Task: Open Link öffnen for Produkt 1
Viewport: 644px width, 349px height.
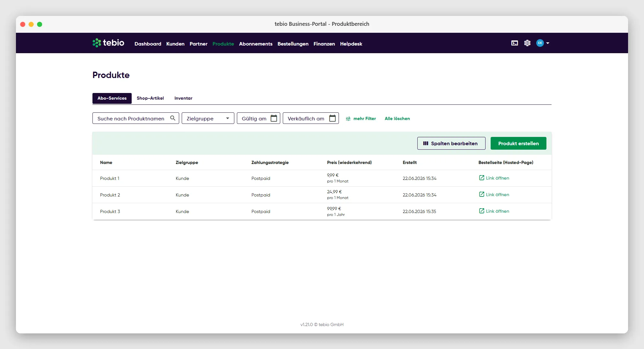Action: tap(497, 178)
